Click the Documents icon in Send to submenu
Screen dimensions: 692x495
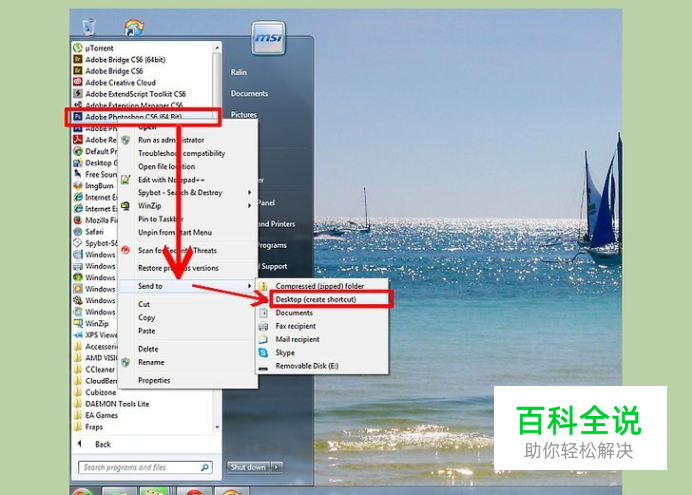[x=263, y=313]
